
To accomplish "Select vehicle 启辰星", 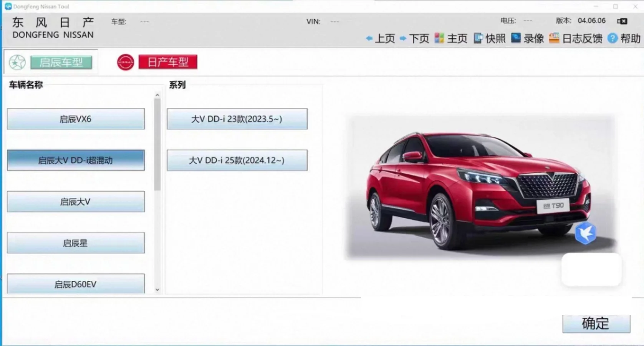I will tap(76, 243).
